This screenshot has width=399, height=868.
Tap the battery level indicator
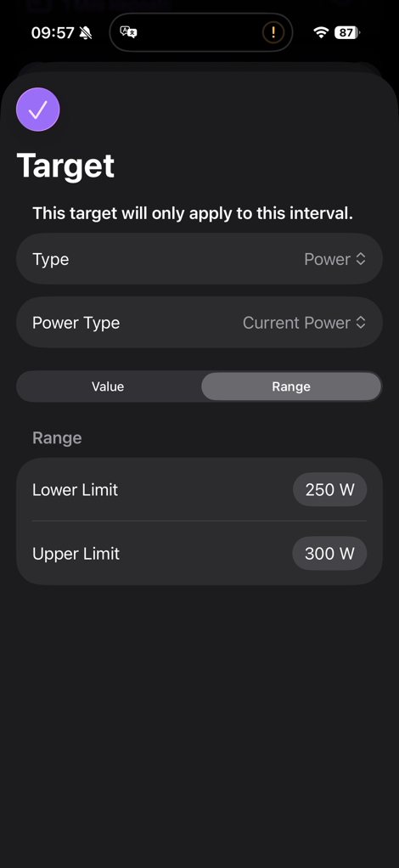tap(347, 32)
